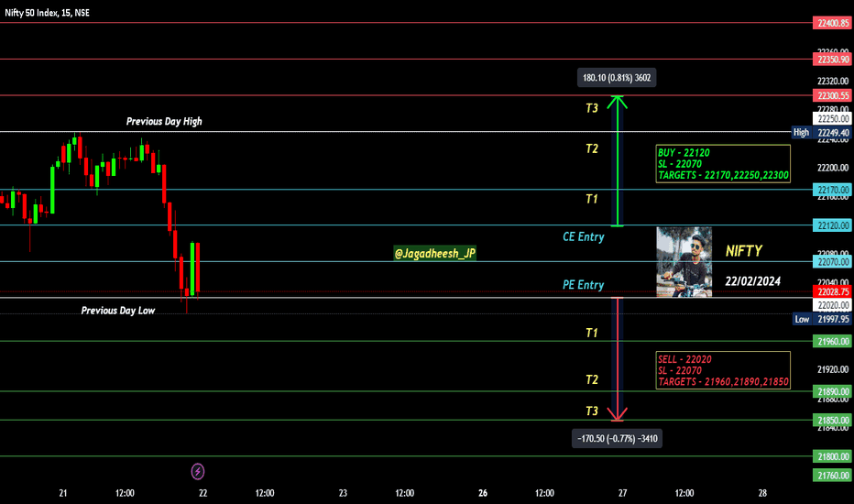
Task: Click the High 22249.40 price tag
Action: 822,132
